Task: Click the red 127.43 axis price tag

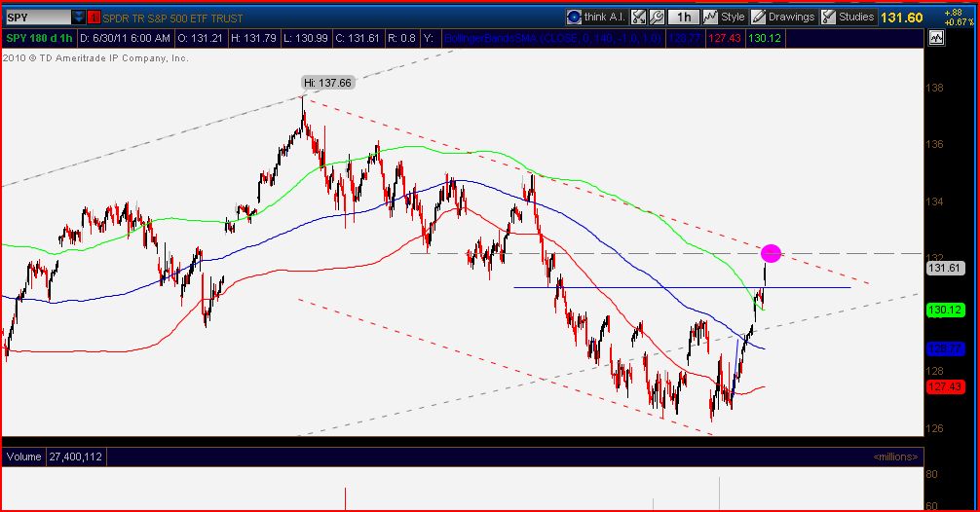Action: [x=945, y=386]
